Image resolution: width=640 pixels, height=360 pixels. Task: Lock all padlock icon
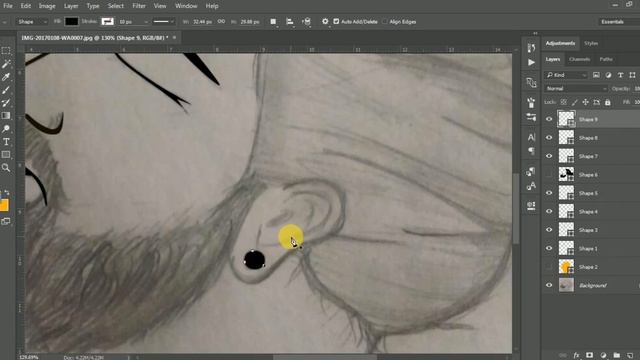pos(608,102)
